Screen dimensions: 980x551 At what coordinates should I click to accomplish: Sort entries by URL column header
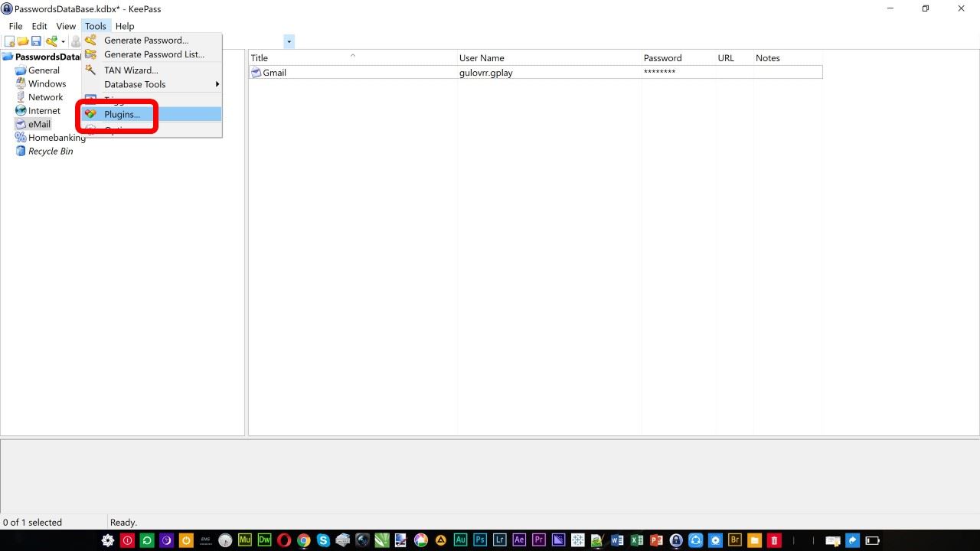point(733,58)
